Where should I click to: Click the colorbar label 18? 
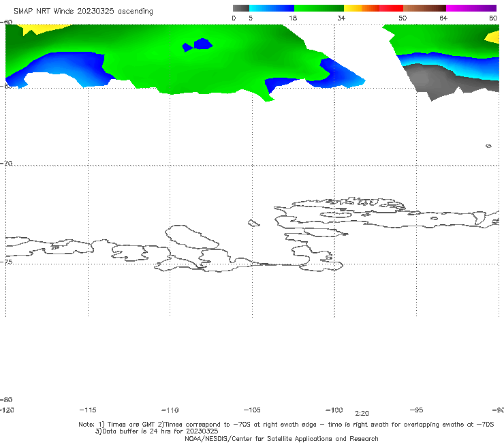pyautogui.click(x=293, y=18)
